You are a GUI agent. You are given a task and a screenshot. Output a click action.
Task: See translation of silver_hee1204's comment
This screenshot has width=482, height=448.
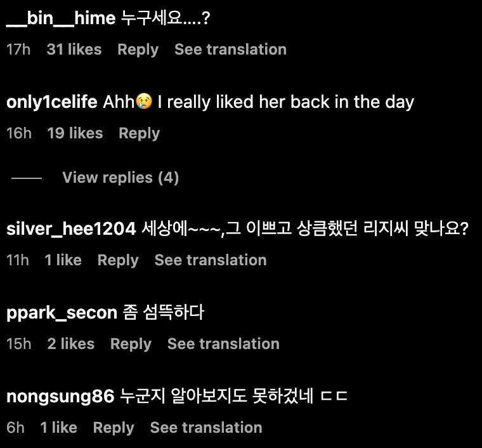click(x=211, y=260)
